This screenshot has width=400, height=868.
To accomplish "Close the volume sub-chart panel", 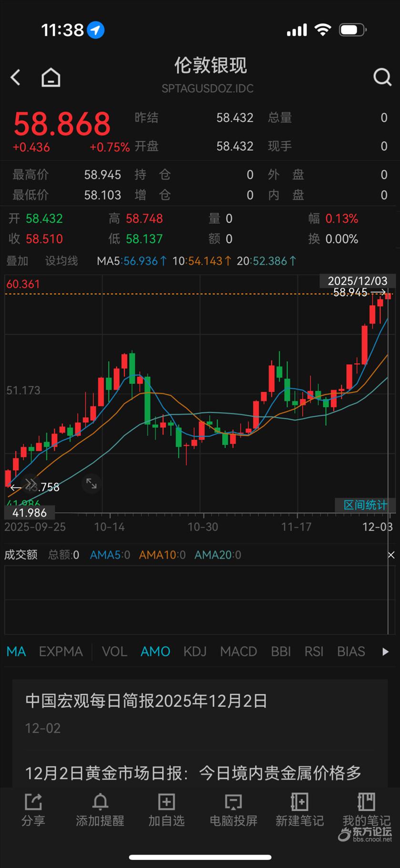I will click(x=391, y=555).
